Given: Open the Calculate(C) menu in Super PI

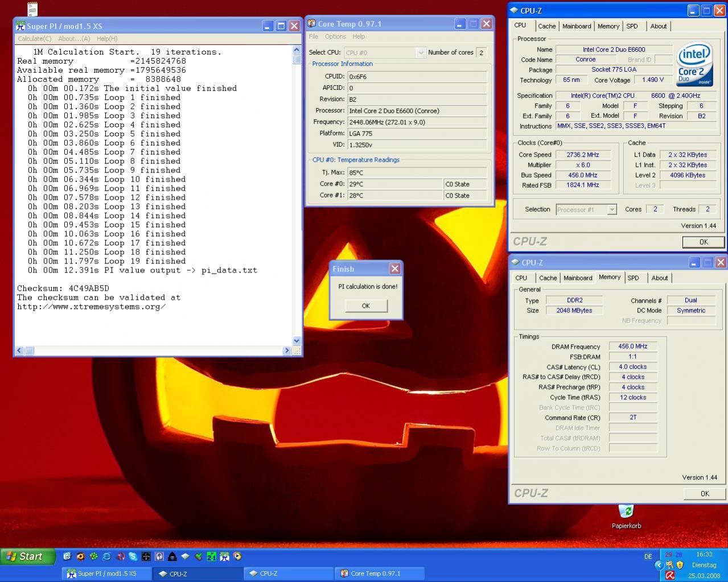Looking at the screenshot, I should click(x=34, y=39).
